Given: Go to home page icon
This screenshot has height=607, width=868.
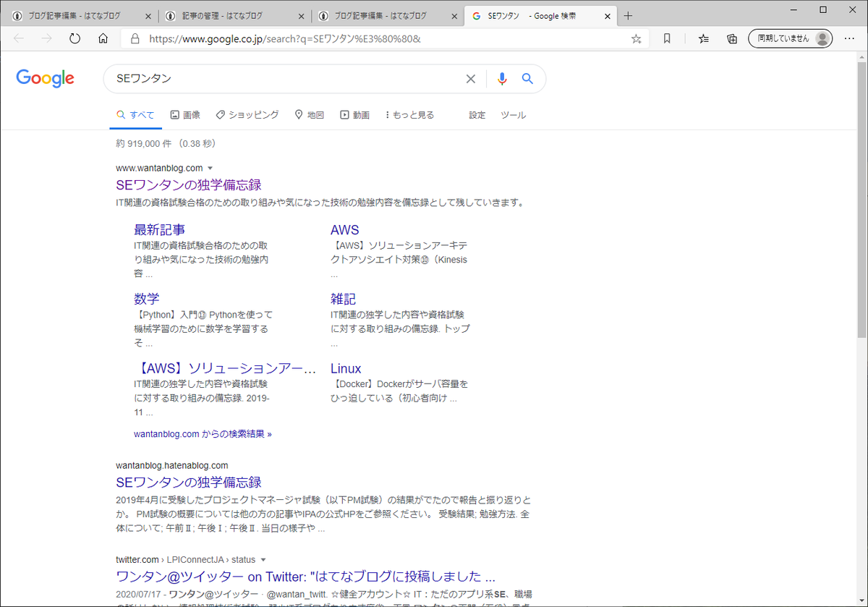Looking at the screenshot, I should [x=103, y=39].
